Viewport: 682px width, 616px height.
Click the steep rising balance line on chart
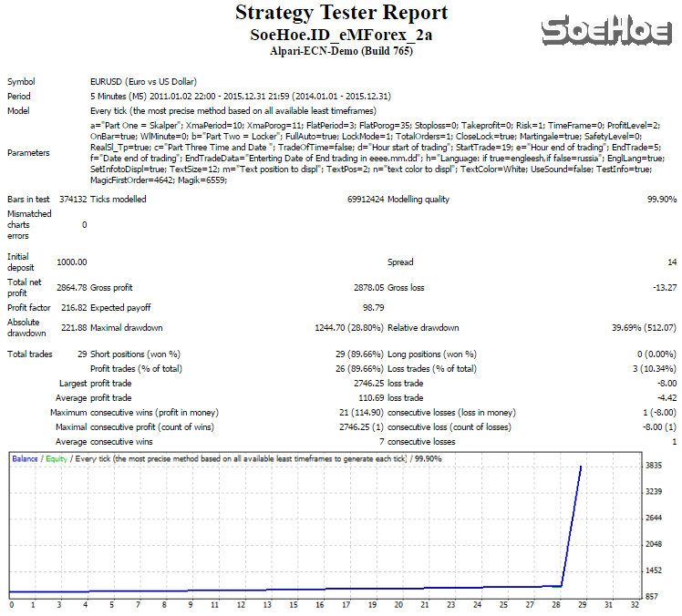tap(572, 529)
